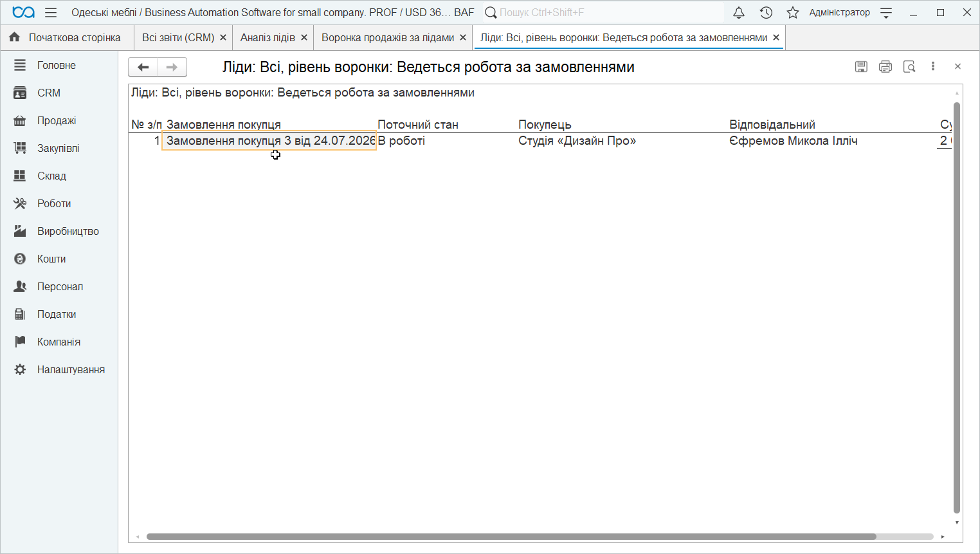Open Замовлення покупця 3 від 24.07.2026 cell

pos(269,141)
